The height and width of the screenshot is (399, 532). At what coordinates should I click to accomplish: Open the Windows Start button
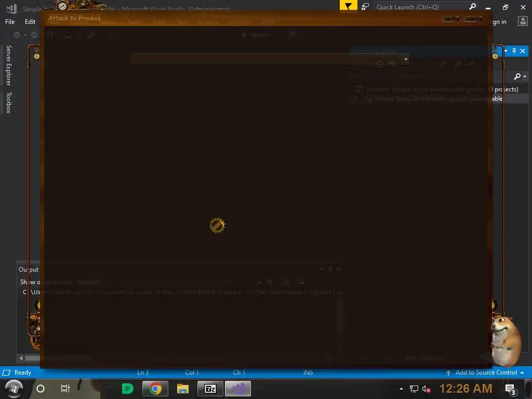(x=14, y=389)
